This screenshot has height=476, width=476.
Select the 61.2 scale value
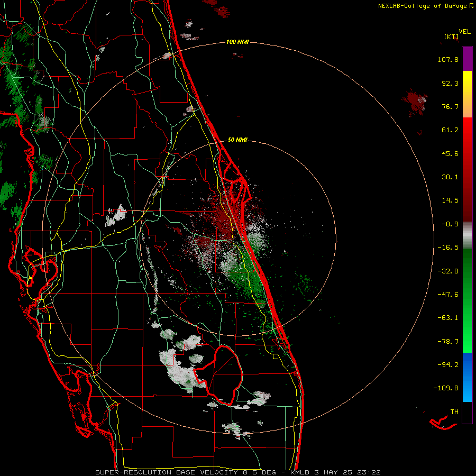[450, 130]
